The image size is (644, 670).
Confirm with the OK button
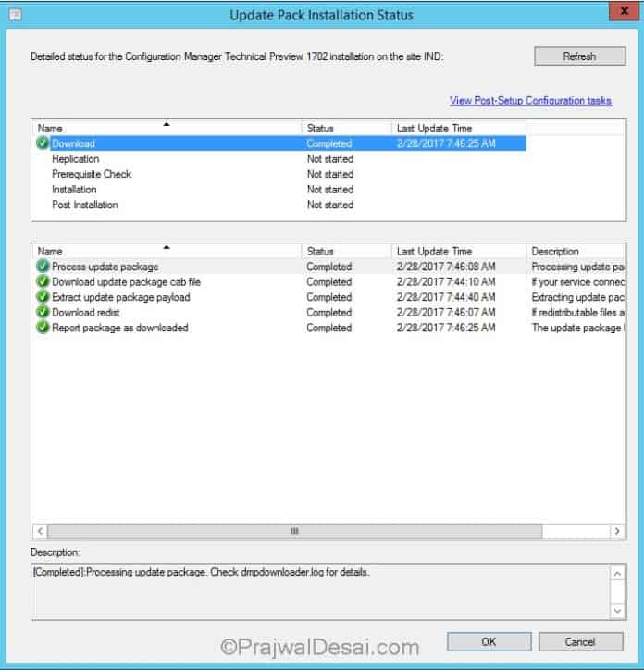pyautogui.click(x=489, y=642)
